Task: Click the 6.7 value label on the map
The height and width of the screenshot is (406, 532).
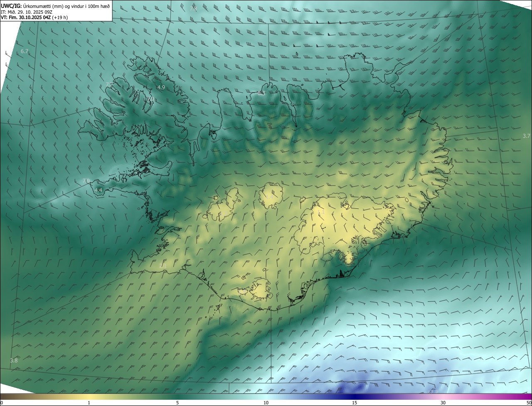Action: 24,51
